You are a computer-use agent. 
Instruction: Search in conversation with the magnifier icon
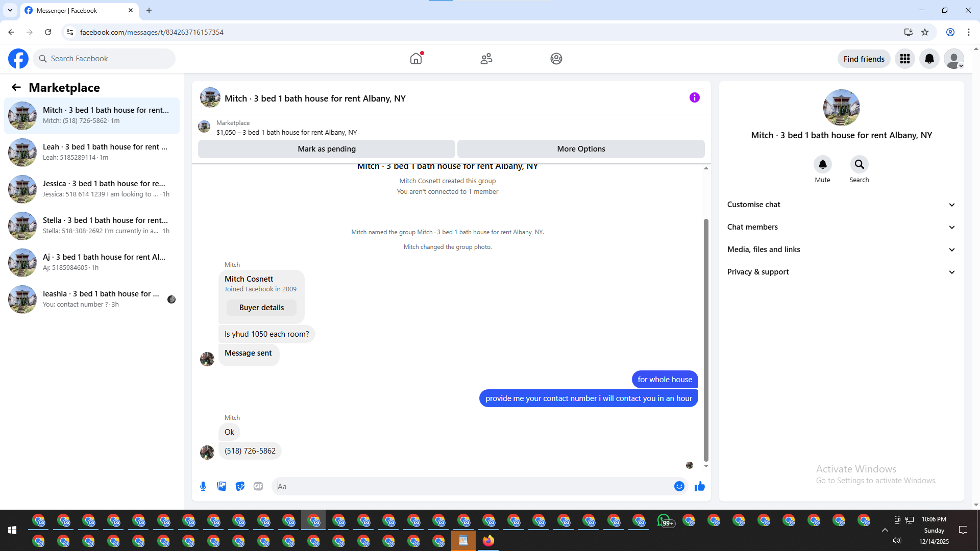[x=859, y=164]
